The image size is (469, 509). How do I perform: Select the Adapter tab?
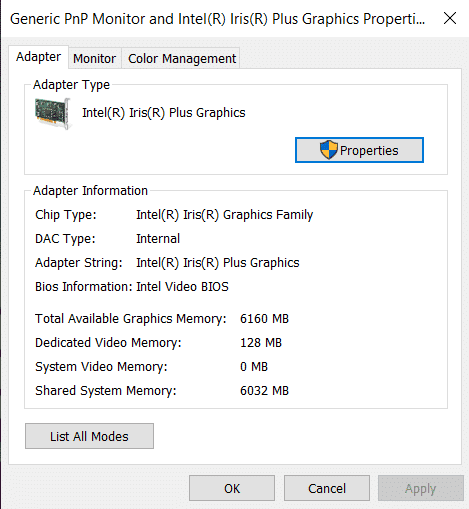pos(38,57)
